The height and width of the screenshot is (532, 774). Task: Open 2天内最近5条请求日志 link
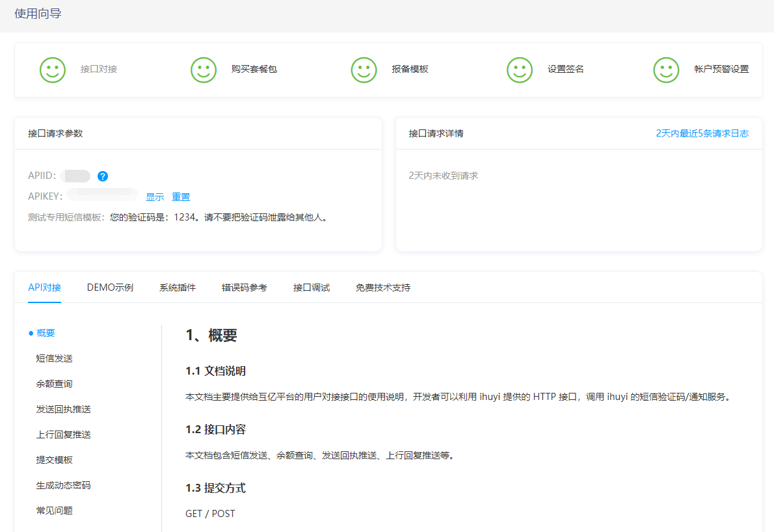click(x=702, y=133)
